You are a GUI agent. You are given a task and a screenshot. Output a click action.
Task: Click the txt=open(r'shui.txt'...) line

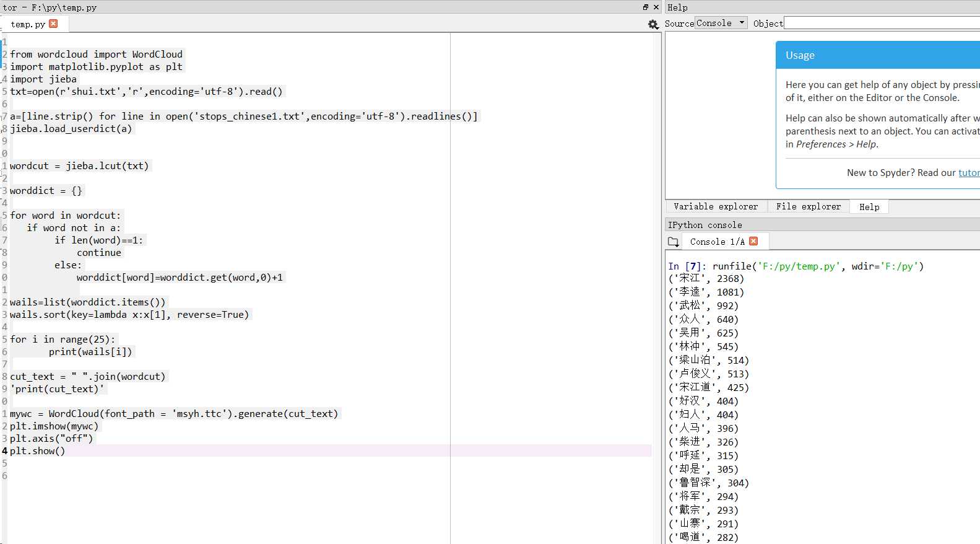pos(146,92)
